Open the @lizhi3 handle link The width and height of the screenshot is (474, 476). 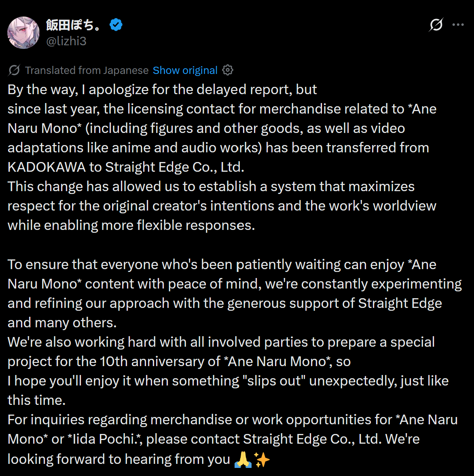pos(66,41)
